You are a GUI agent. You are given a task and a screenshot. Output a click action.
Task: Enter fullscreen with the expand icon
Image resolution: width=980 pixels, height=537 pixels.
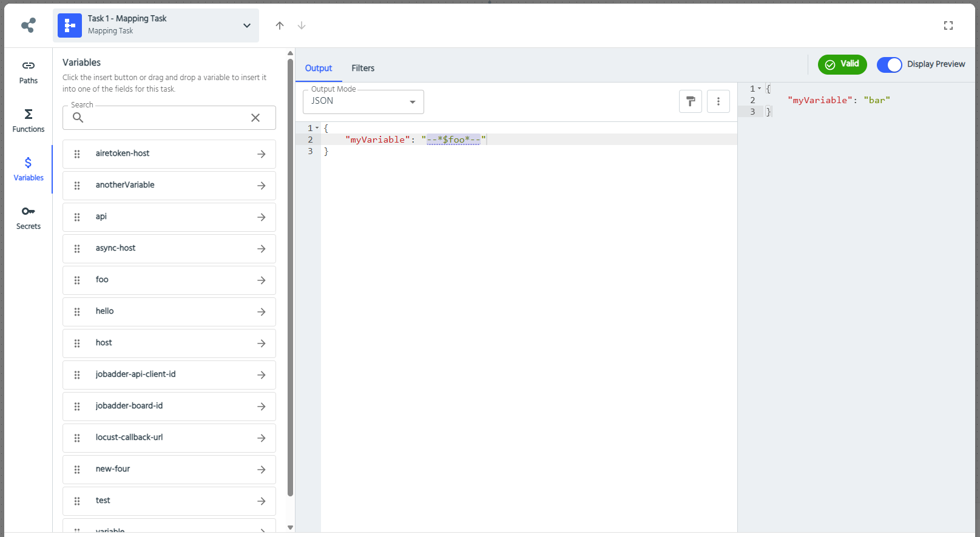(948, 25)
